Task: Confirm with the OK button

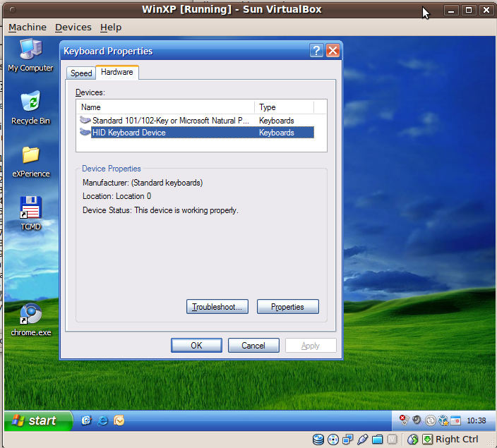Action: coord(196,345)
